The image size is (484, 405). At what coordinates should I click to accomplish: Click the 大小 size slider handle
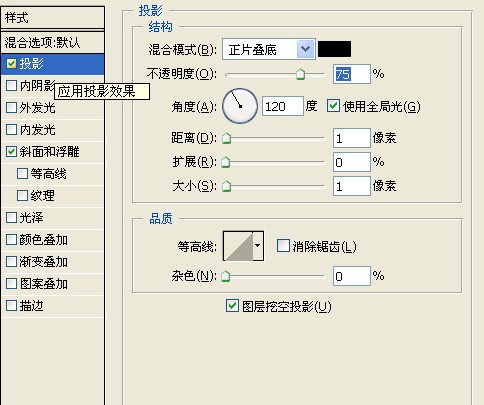pos(226,186)
